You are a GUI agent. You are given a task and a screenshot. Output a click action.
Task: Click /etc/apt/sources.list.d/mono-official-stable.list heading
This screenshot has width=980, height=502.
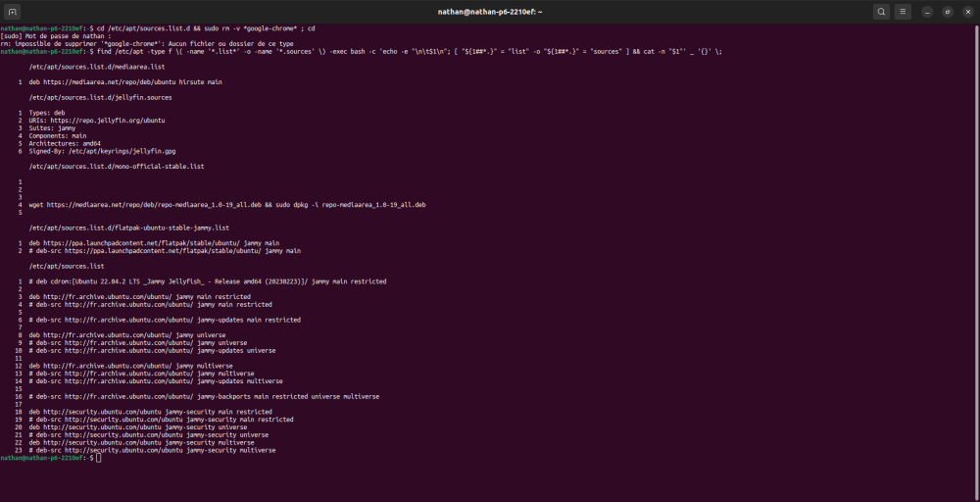click(x=116, y=167)
